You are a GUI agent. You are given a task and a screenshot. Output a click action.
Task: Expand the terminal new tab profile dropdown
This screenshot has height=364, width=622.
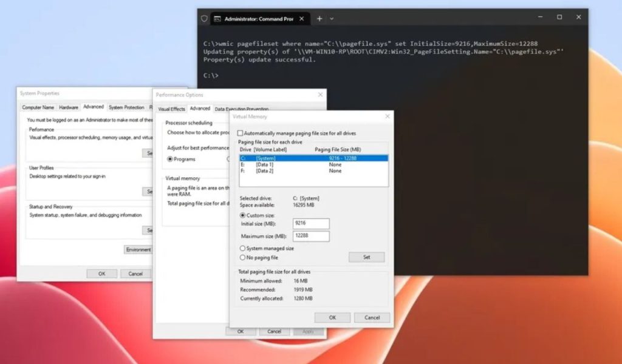(x=332, y=19)
